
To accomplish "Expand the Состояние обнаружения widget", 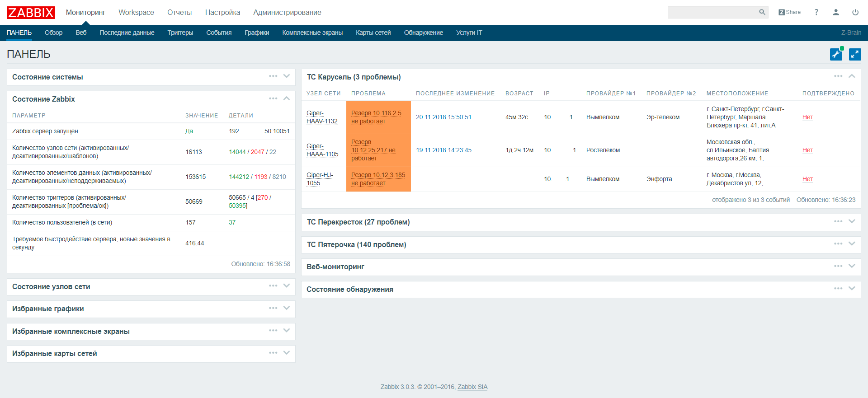I will pyautogui.click(x=852, y=288).
